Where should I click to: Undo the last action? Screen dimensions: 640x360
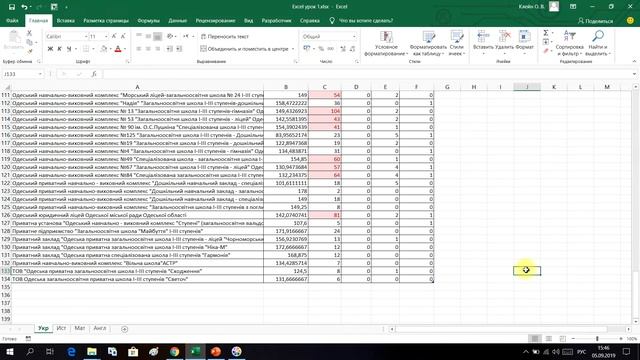tap(24, 7)
